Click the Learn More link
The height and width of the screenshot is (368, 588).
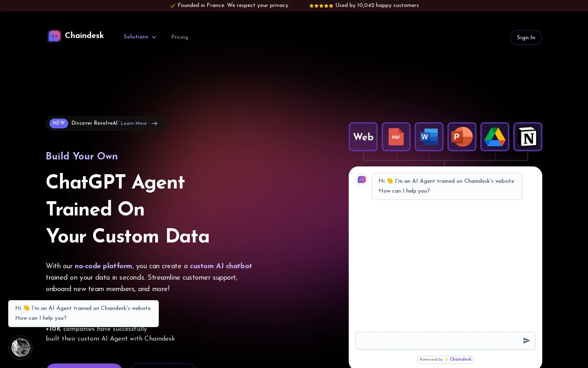pos(134,123)
